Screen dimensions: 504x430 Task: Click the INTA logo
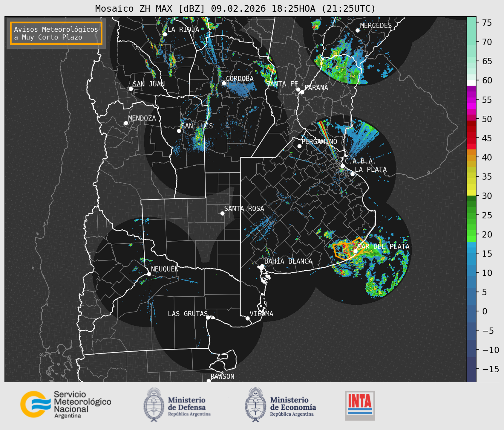[360, 405]
